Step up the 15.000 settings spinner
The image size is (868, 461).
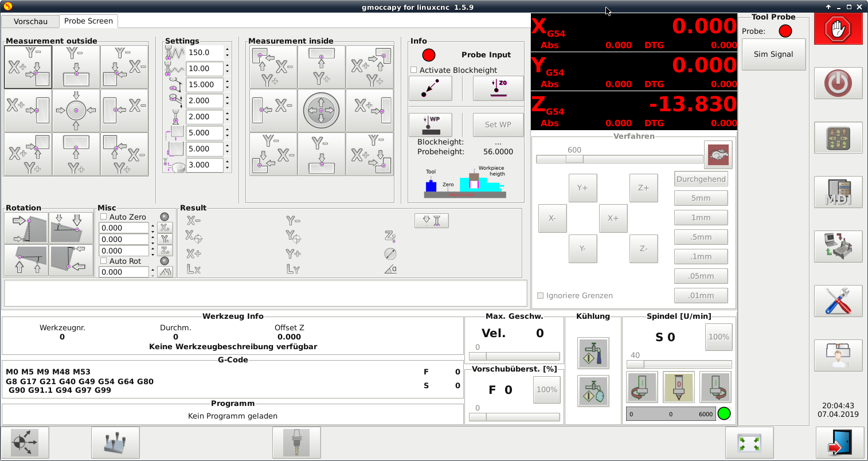point(228,81)
